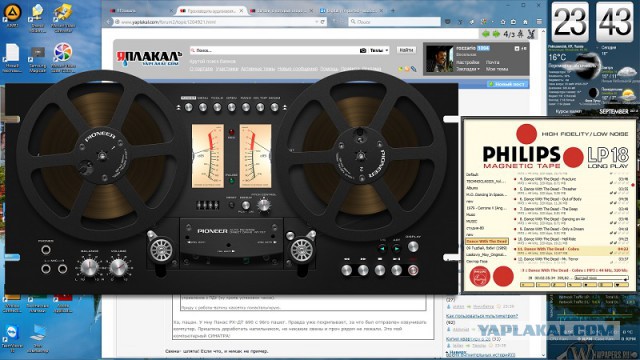Click the green right-arrow next track button

pos(396,248)
